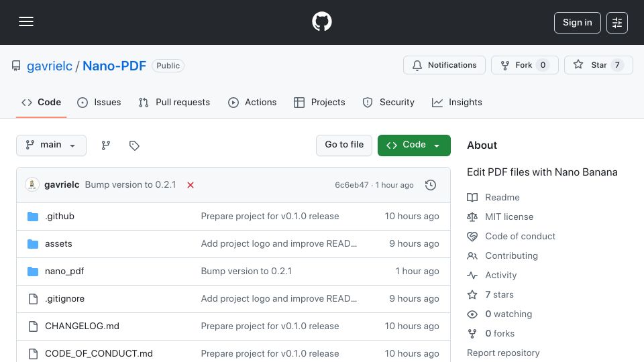This screenshot has width=644, height=362.
Task: Click the folder icon next to assets
Action: pyautogui.click(x=33, y=244)
